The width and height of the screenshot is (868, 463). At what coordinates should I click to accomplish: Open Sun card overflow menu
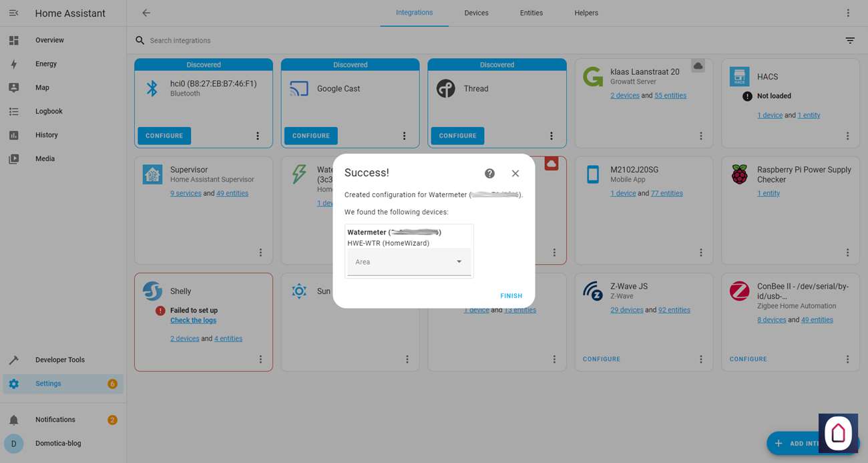[x=407, y=359]
